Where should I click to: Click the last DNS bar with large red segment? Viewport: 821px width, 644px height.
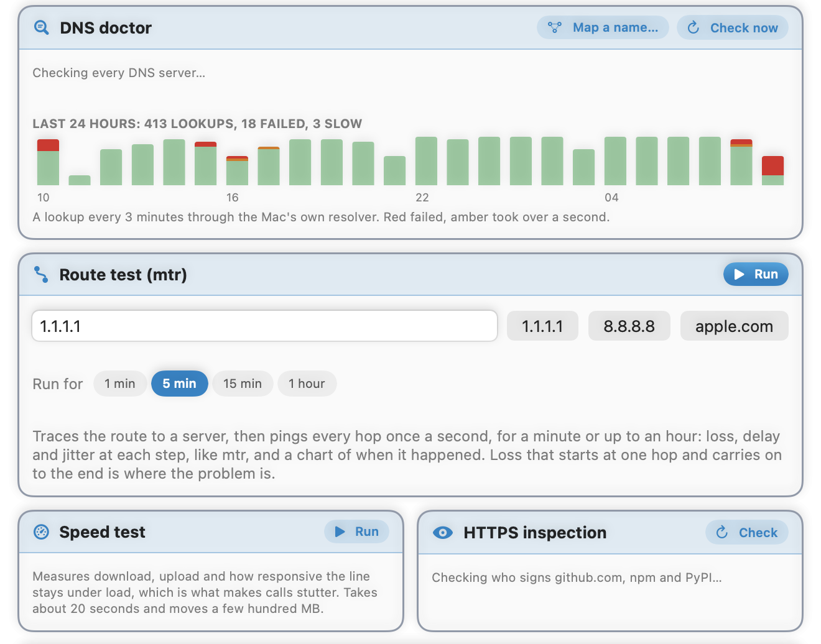[772, 170]
